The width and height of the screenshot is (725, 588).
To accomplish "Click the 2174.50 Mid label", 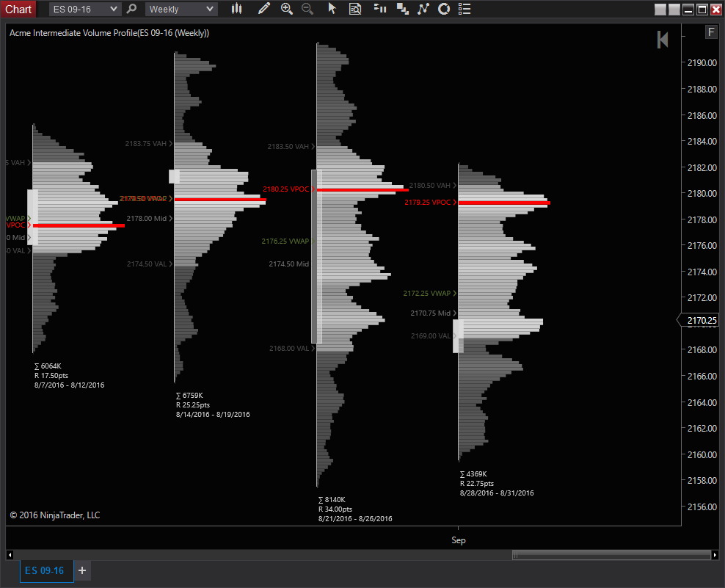I will point(289,264).
